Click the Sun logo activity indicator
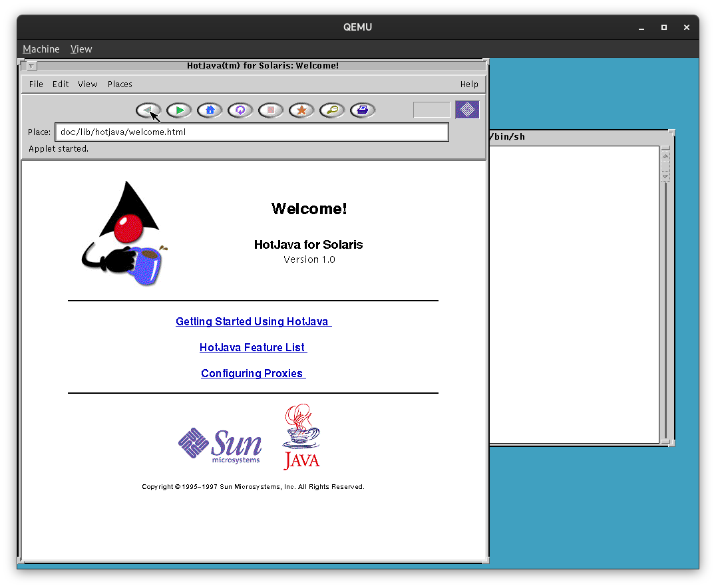This screenshot has width=716, height=588. tap(467, 110)
